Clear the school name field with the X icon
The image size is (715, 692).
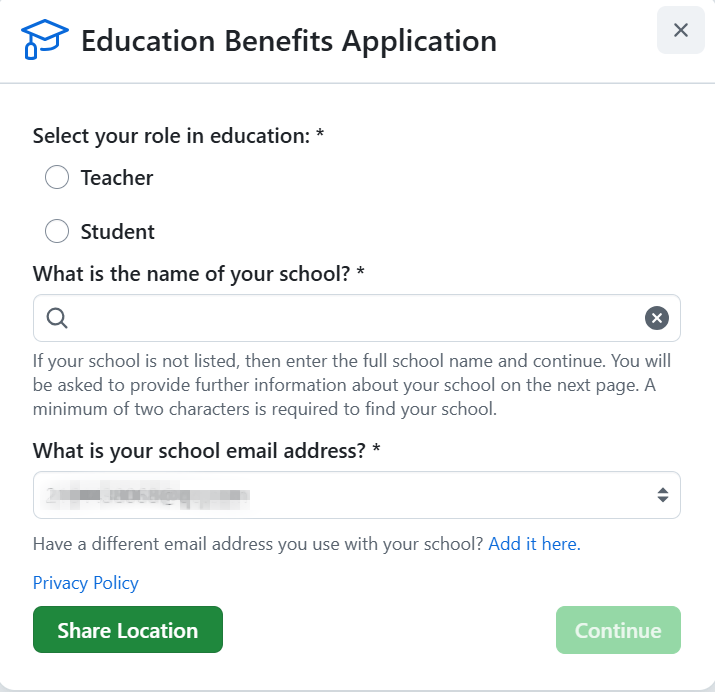(656, 318)
